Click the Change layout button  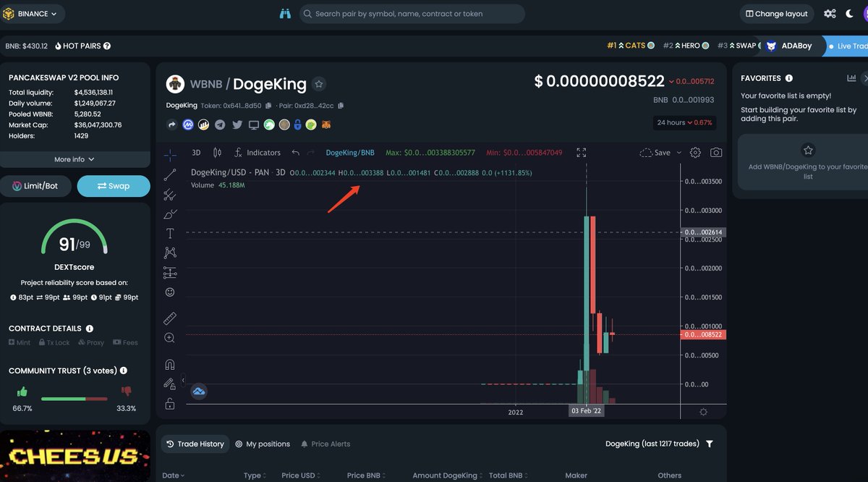[777, 14]
